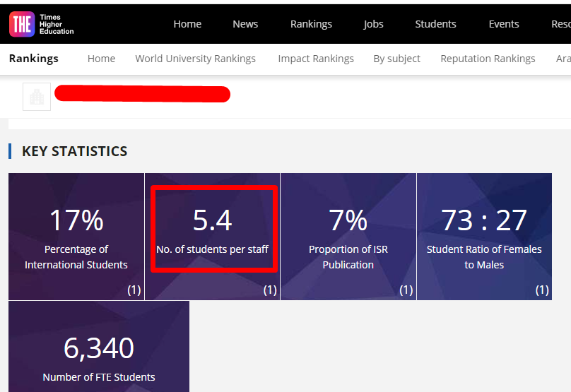Click the bold Rankings section label
This screenshot has height=392, width=571.
pyautogui.click(x=33, y=59)
